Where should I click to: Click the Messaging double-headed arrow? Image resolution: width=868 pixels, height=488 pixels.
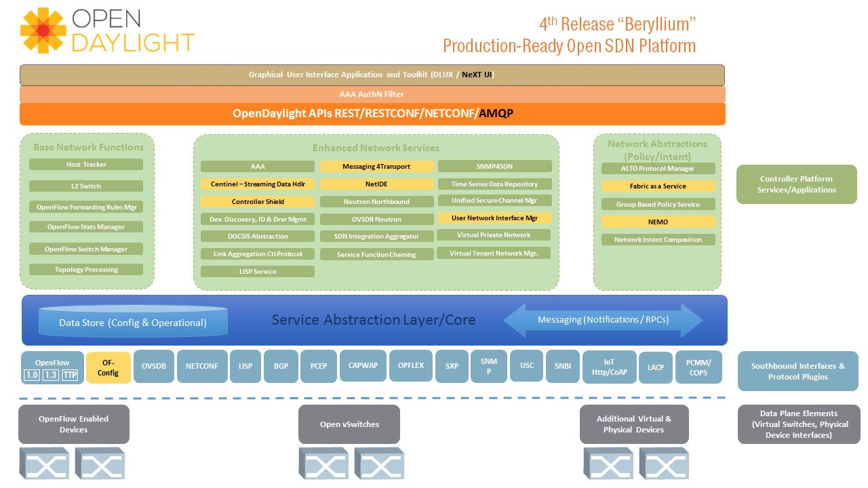[x=603, y=320]
